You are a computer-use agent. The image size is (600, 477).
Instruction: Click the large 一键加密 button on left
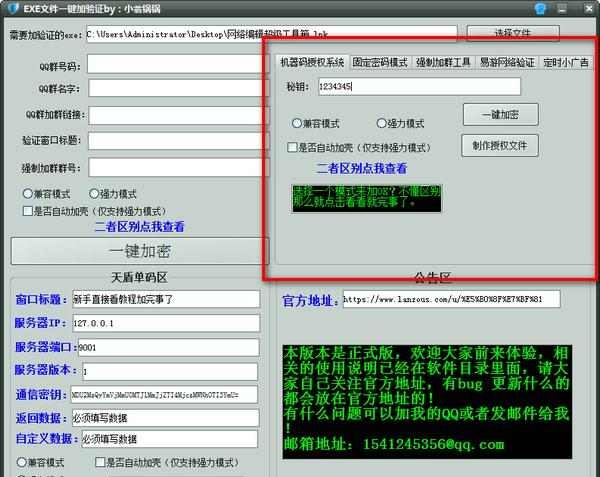click(x=140, y=251)
